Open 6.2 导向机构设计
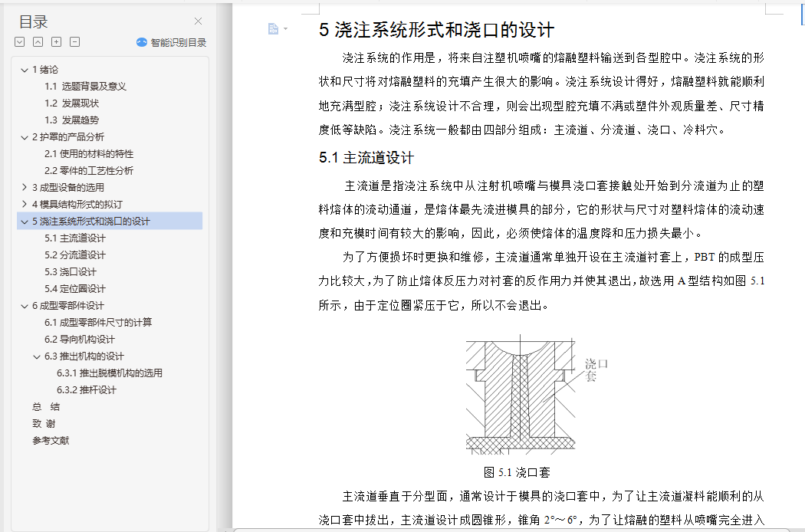 80,340
